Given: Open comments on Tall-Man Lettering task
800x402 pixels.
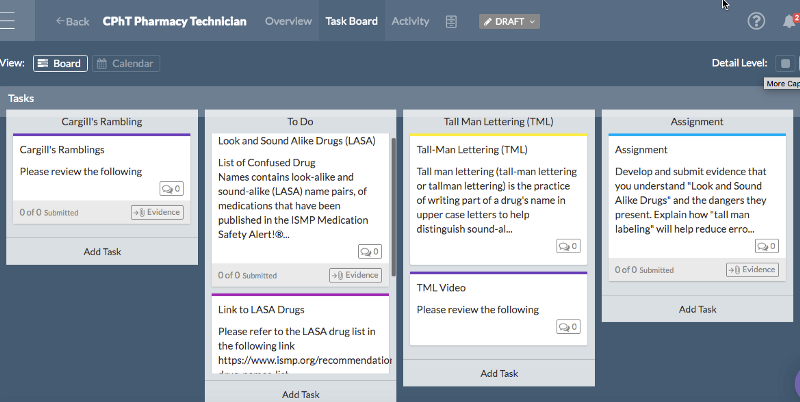Looking at the screenshot, I should [x=569, y=246].
